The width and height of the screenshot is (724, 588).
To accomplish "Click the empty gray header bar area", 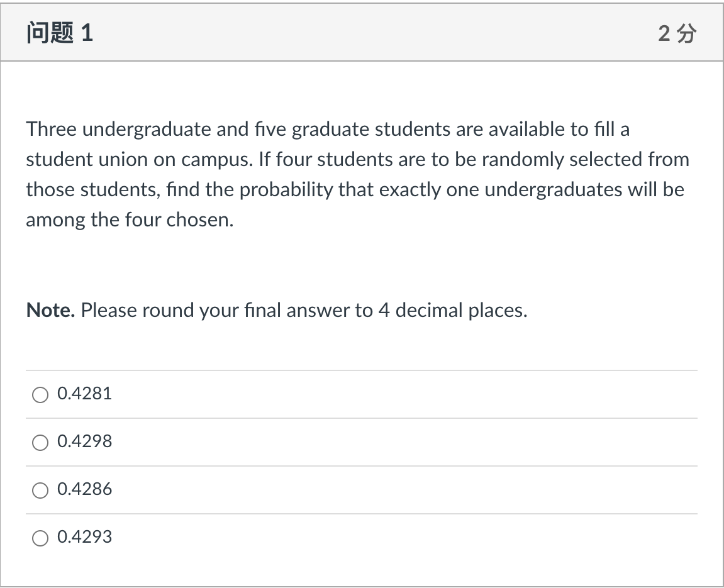I will (x=377, y=33).
